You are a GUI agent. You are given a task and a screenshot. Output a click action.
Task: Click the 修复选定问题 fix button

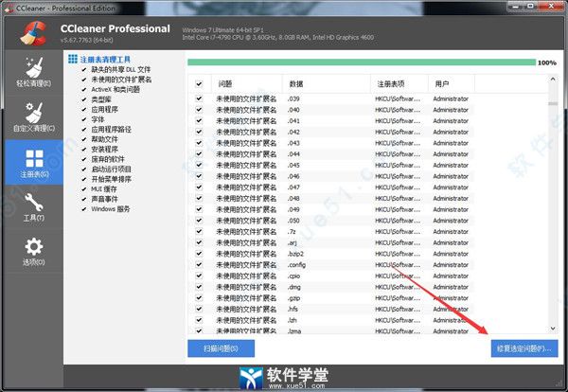click(524, 348)
